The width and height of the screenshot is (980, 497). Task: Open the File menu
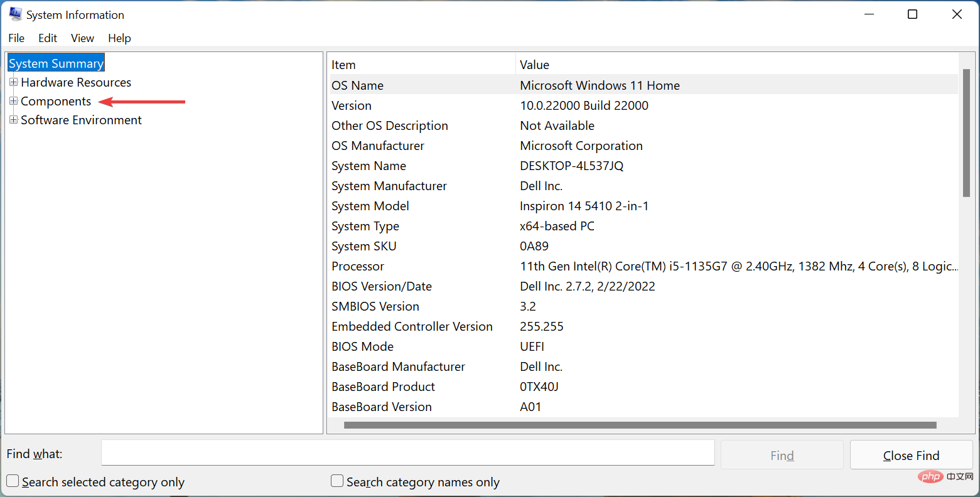[16, 38]
